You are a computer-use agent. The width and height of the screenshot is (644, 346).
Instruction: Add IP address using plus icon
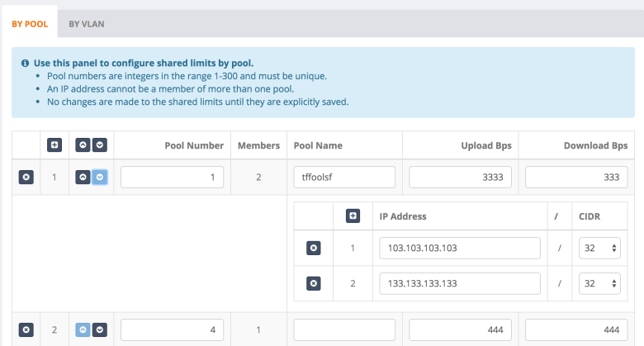click(x=353, y=216)
